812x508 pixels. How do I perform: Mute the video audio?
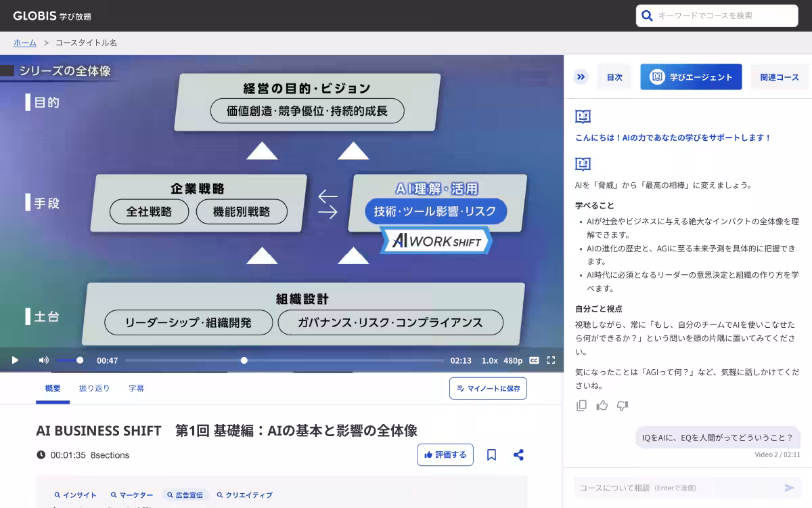click(x=43, y=360)
